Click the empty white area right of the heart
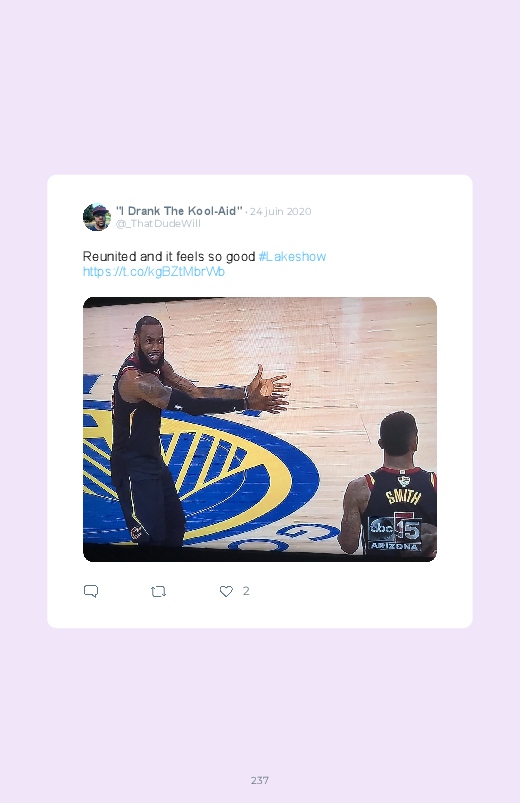Image resolution: width=520 pixels, height=803 pixels. (359, 591)
